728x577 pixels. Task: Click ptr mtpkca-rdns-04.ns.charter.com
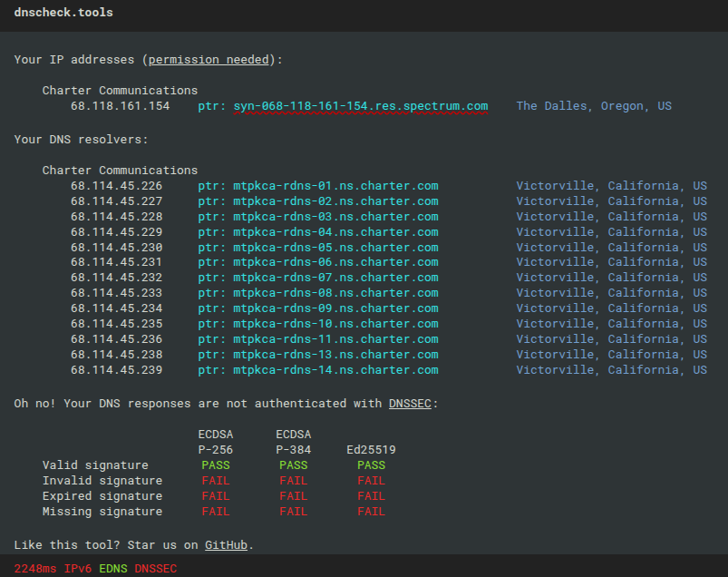point(335,232)
